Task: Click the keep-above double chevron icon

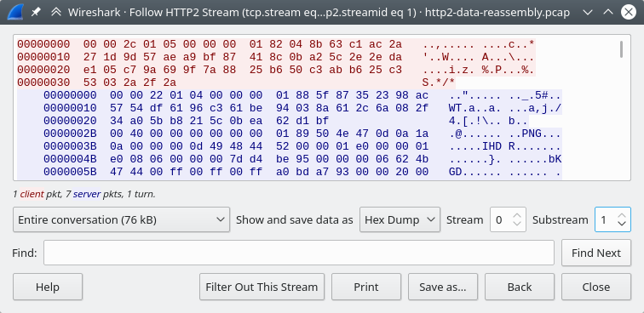Action: pos(56,12)
